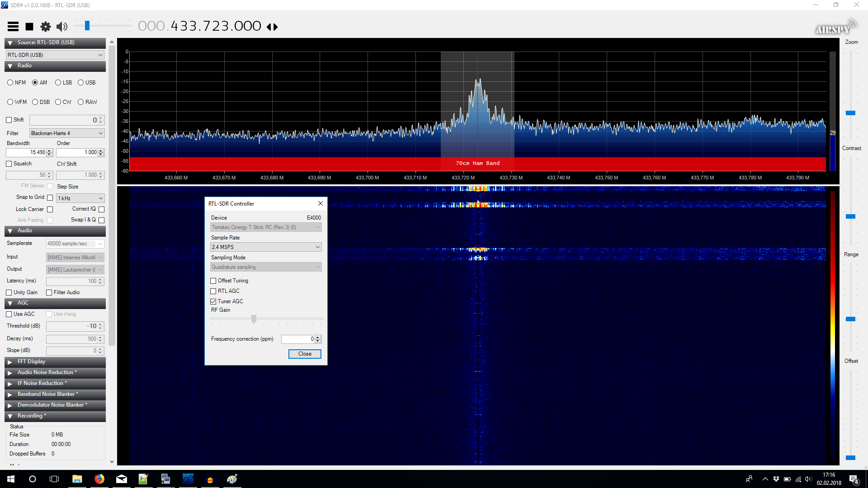Image resolution: width=868 pixels, height=488 pixels.
Task: Open the Notepad++ taskbar icon
Action: click(x=143, y=479)
